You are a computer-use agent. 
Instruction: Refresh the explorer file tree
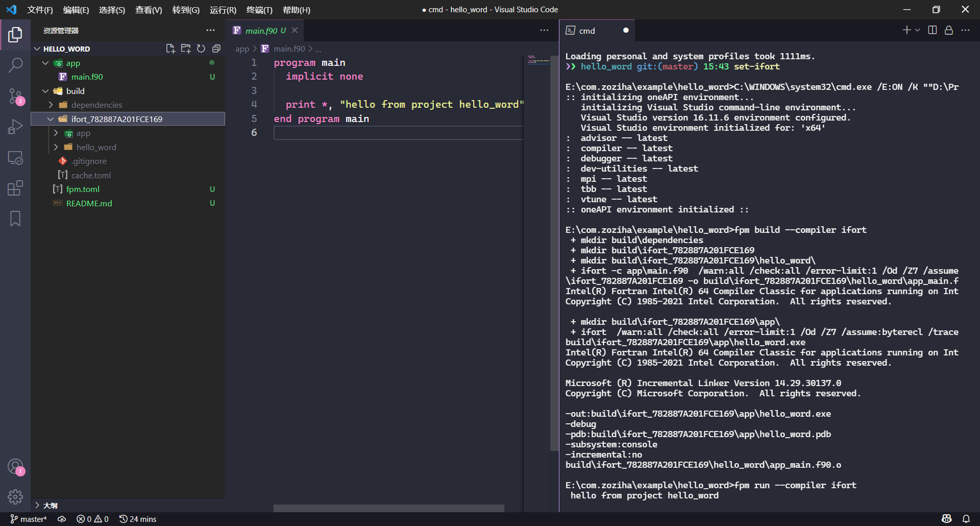201,49
